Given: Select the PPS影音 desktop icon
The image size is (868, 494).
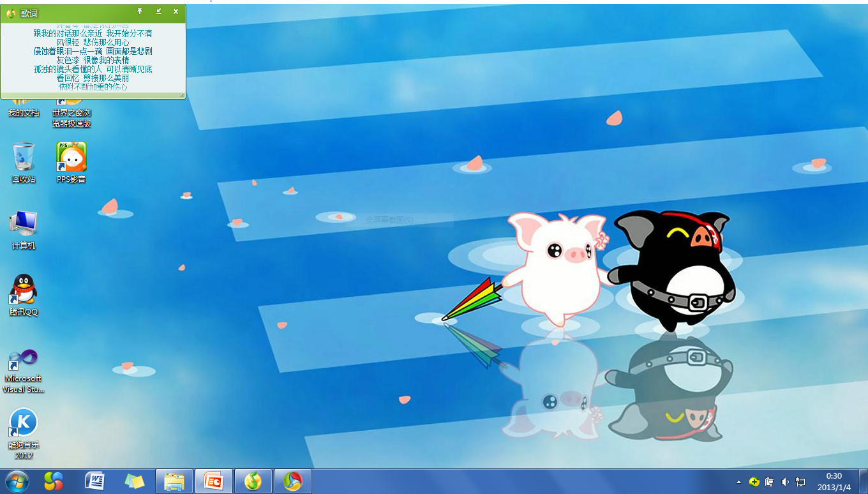Looking at the screenshot, I should pos(71,162).
